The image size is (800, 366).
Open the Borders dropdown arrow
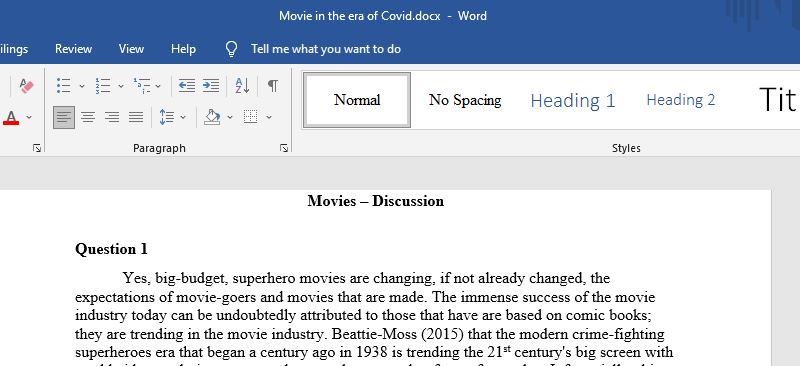pos(269,117)
